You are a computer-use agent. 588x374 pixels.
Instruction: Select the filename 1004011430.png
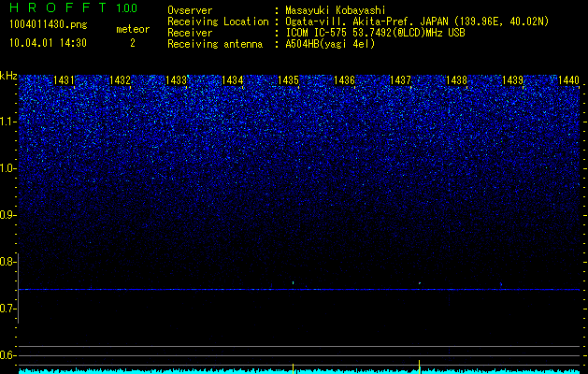coord(49,25)
